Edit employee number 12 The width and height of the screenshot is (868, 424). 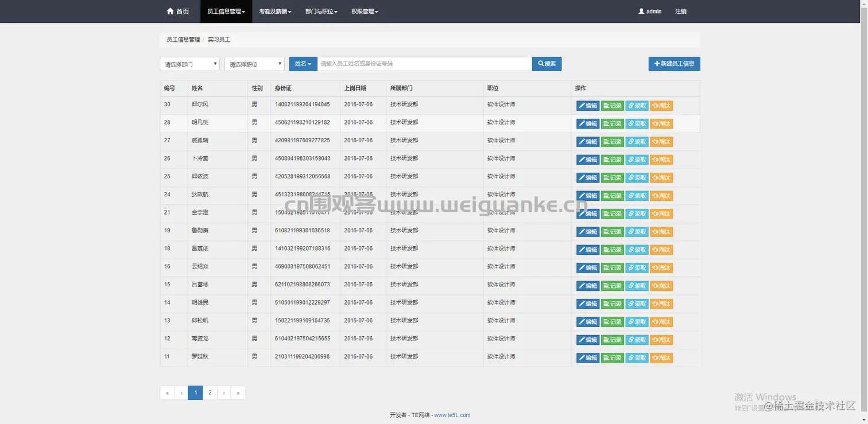tap(588, 340)
